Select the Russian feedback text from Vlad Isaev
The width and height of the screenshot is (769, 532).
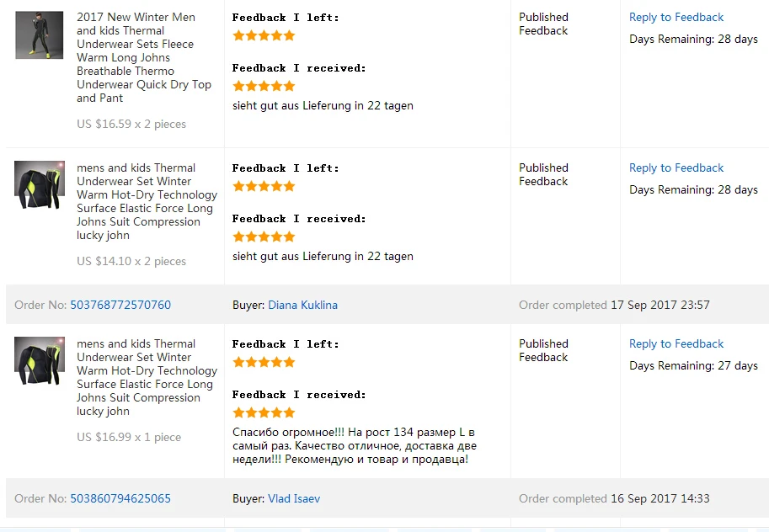pyautogui.click(x=355, y=445)
